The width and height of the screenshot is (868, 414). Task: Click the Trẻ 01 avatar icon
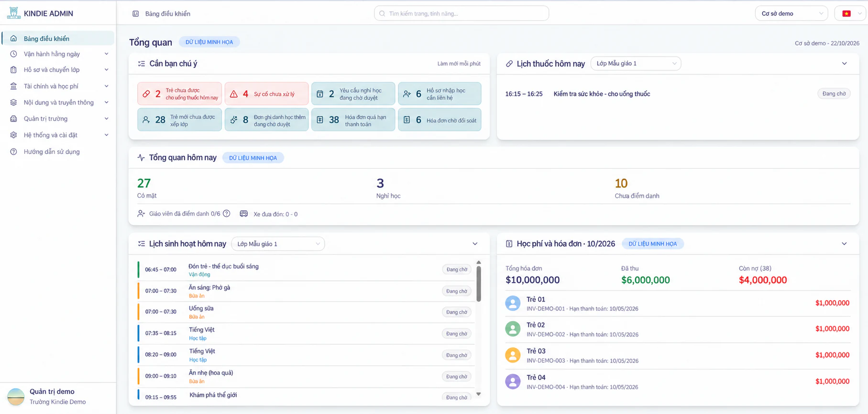point(513,303)
